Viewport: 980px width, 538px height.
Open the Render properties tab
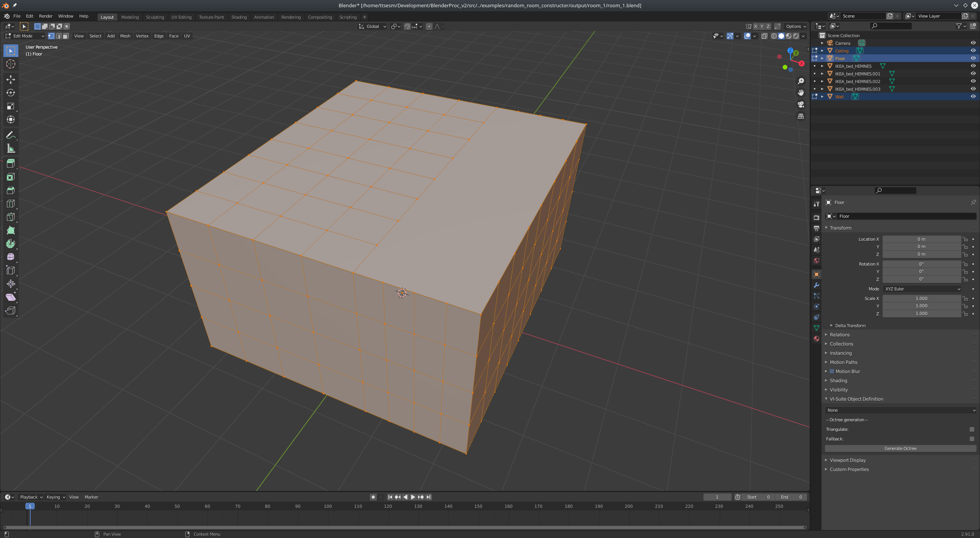click(x=816, y=217)
